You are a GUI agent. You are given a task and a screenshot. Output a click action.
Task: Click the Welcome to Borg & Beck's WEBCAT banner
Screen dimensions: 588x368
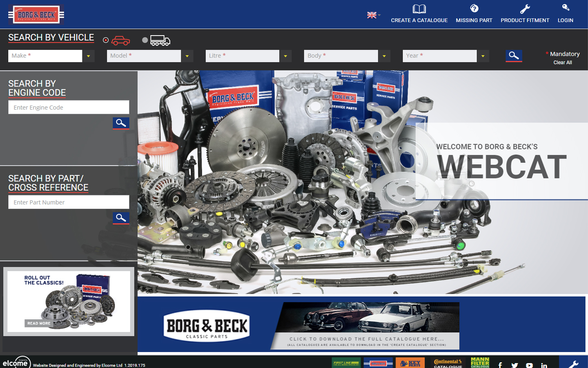(502, 162)
